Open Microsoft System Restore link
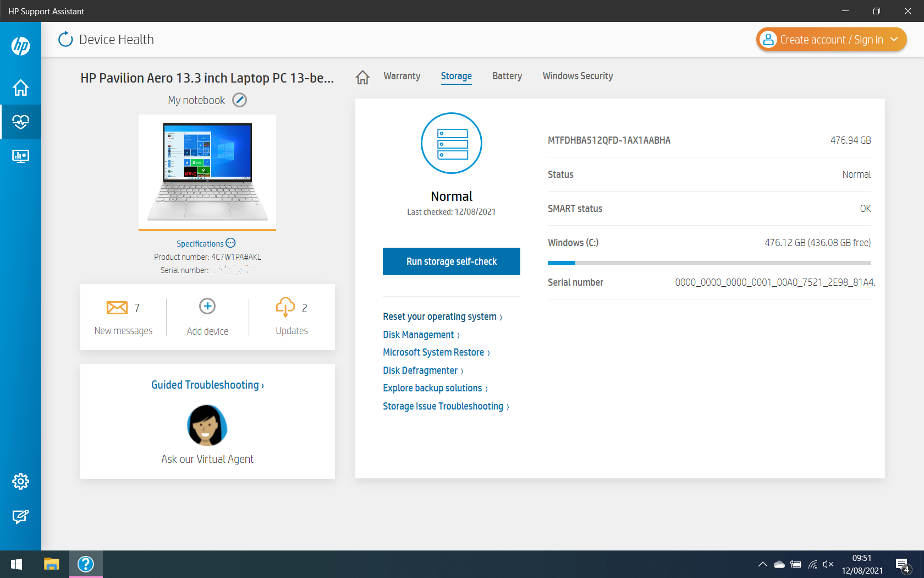Viewport: 924px width, 578px height. [436, 352]
